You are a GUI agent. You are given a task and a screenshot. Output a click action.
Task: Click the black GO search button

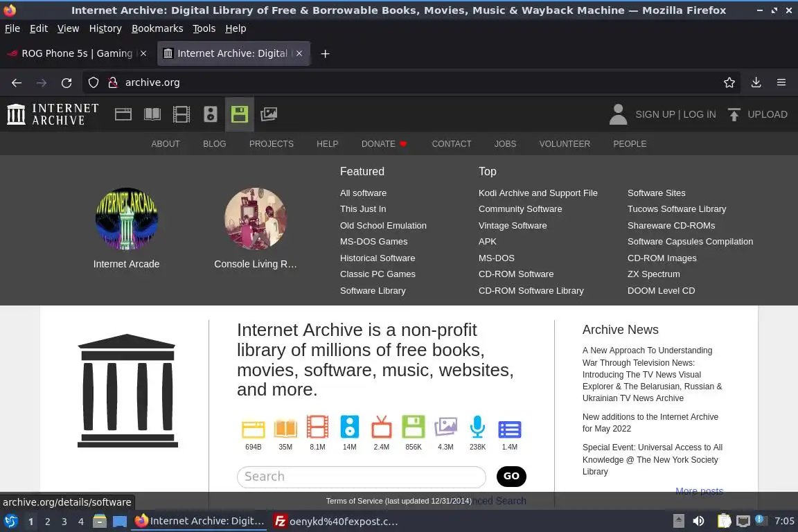511,477
